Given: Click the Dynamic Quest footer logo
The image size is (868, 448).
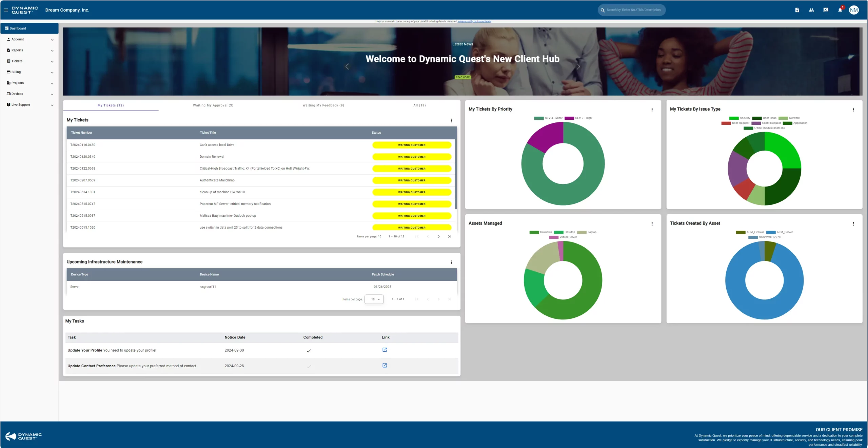Looking at the screenshot, I should [23, 436].
